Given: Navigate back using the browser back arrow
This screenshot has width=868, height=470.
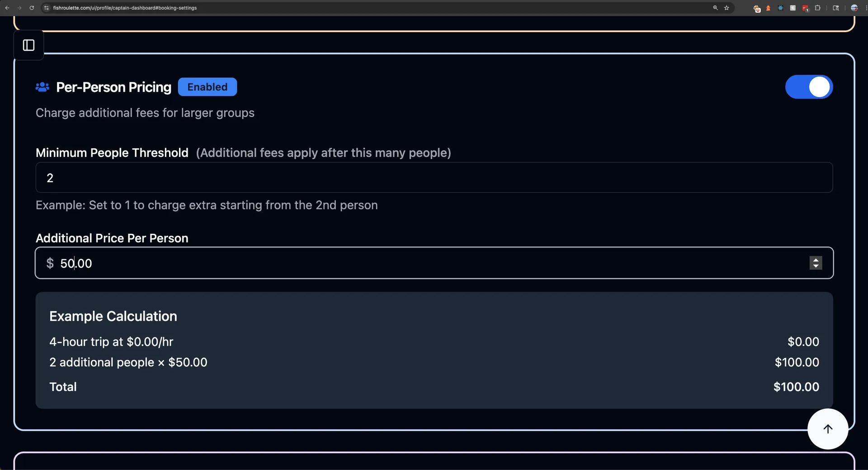Looking at the screenshot, I should tap(7, 8).
